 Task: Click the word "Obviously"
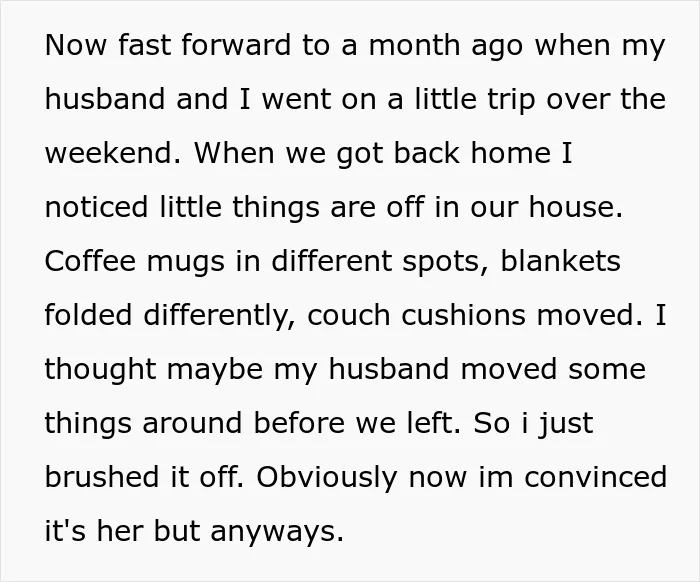coord(326,478)
